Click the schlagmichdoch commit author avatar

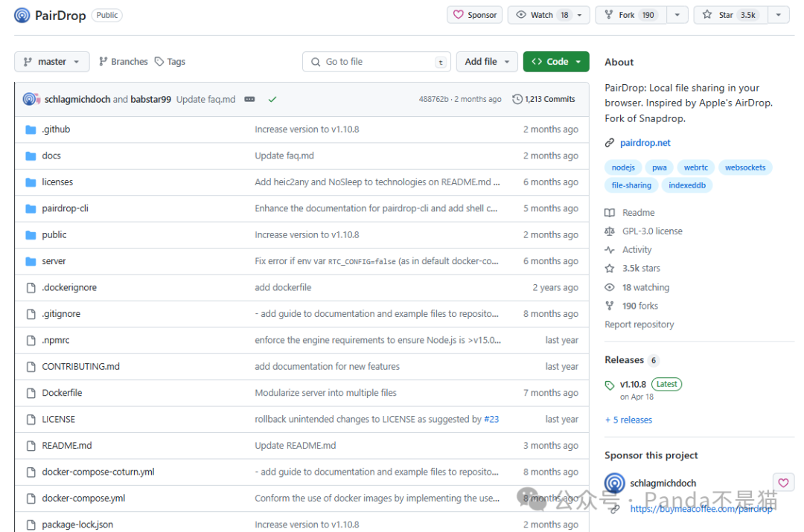coord(30,99)
